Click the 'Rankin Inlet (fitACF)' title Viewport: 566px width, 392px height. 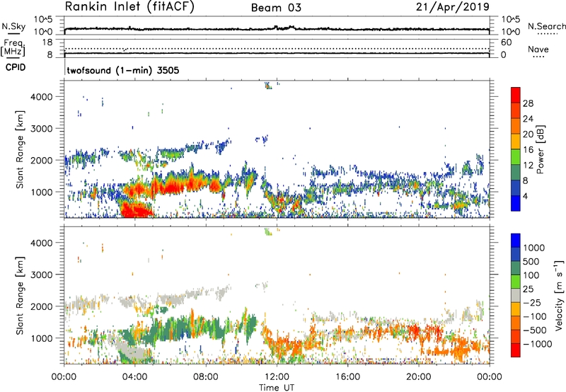[129, 7]
